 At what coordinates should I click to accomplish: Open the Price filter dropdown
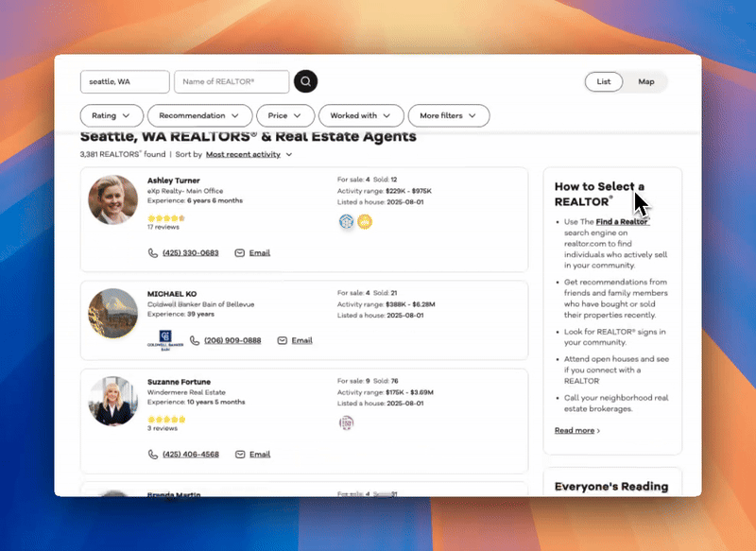click(285, 115)
